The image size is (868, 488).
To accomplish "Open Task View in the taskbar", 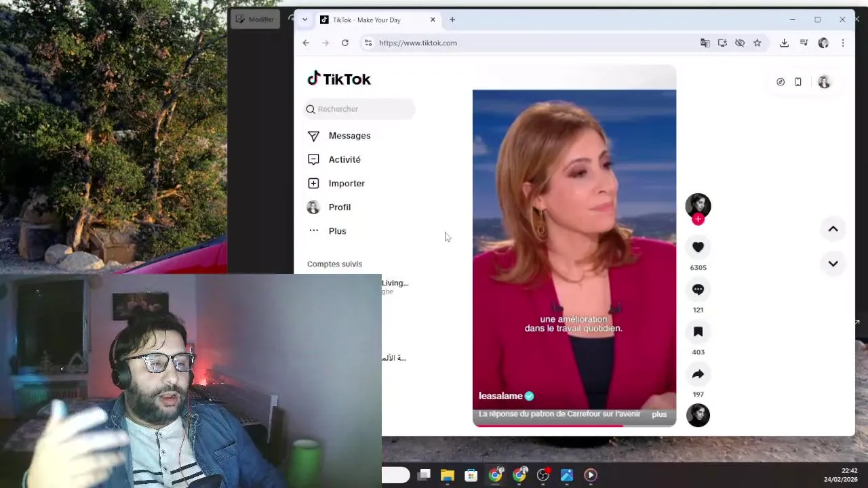I will click(x=425, y=475).
